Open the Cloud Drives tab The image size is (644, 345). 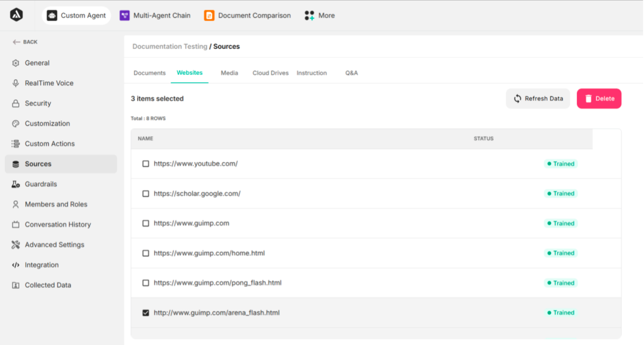270,73
